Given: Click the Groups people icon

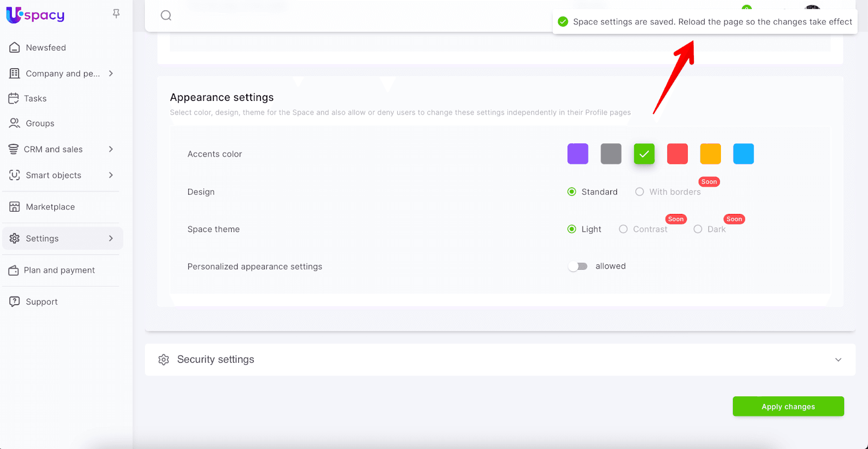Looking at the screenshot, I should 15,123.
